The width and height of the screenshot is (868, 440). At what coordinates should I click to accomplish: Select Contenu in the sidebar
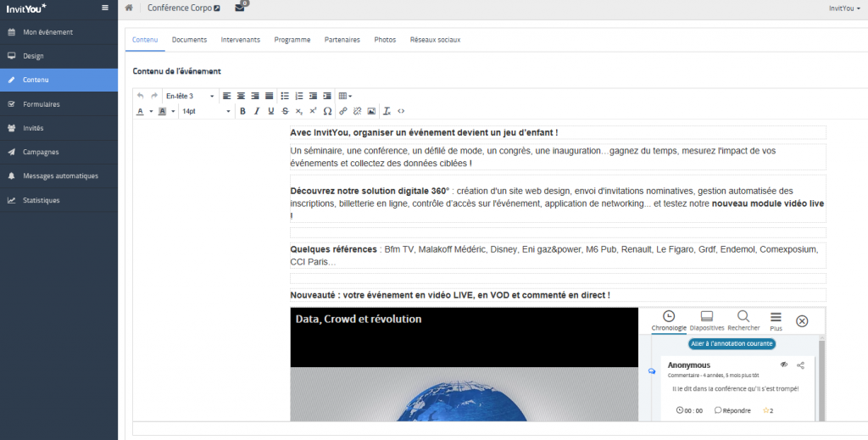58,80
